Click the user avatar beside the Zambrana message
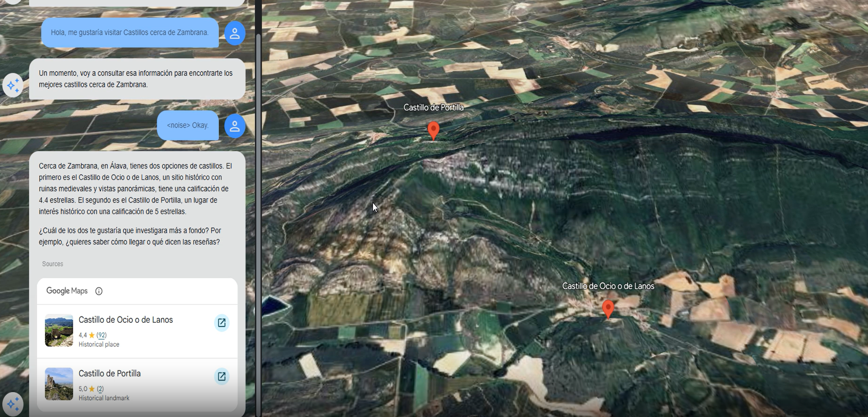This screenshot has width=868, height=417. [235, 33]
